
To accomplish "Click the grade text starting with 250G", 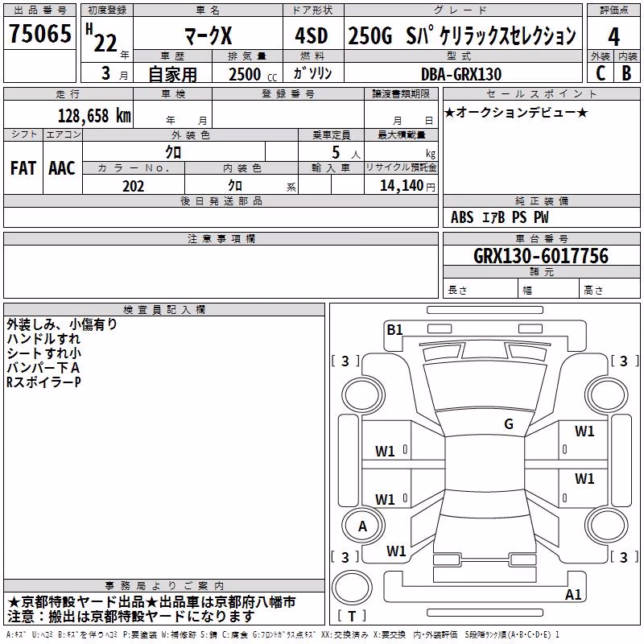I will [x=462, y=35].
